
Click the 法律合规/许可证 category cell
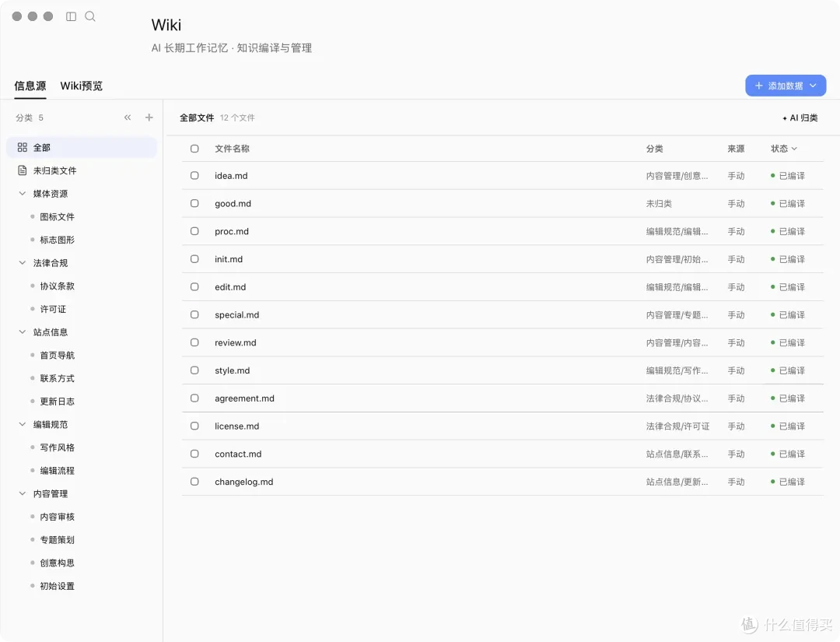tap(677, 426)
